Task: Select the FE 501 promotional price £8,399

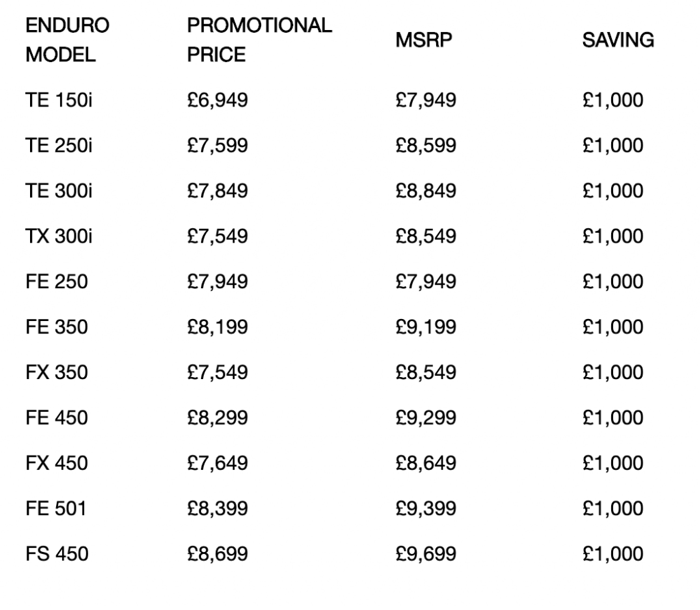Action: click(217, 508)
